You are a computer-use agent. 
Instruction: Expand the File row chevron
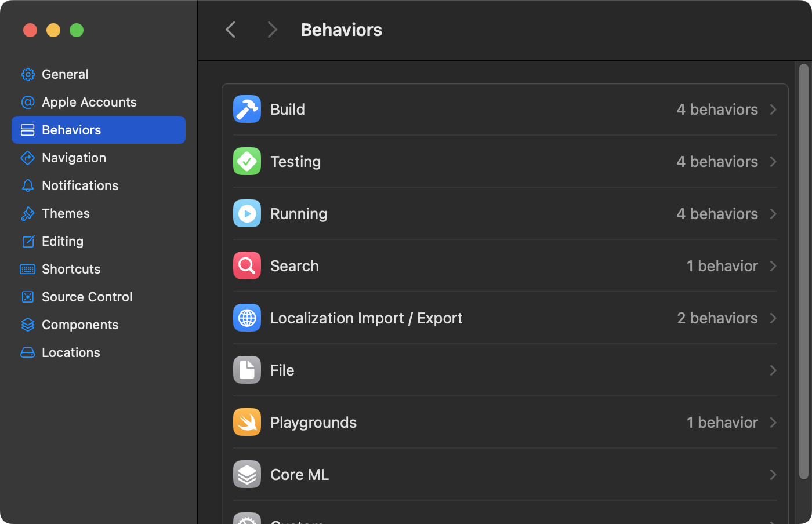coord(773,370)
